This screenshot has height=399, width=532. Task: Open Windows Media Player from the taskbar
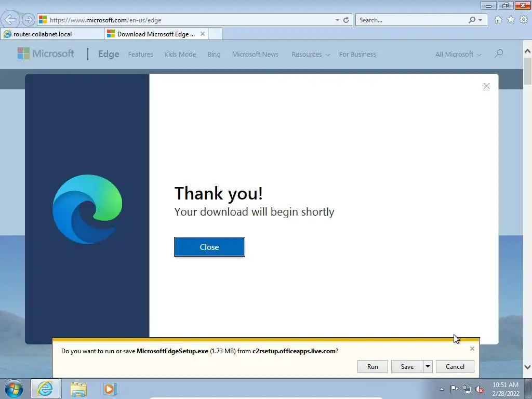[x=110, y=389]
